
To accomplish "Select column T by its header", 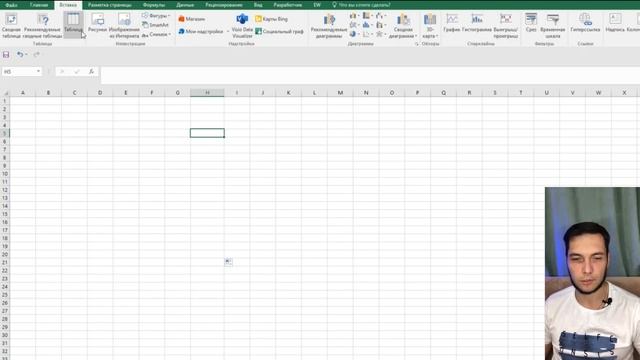I will click(x=520, y=93).
